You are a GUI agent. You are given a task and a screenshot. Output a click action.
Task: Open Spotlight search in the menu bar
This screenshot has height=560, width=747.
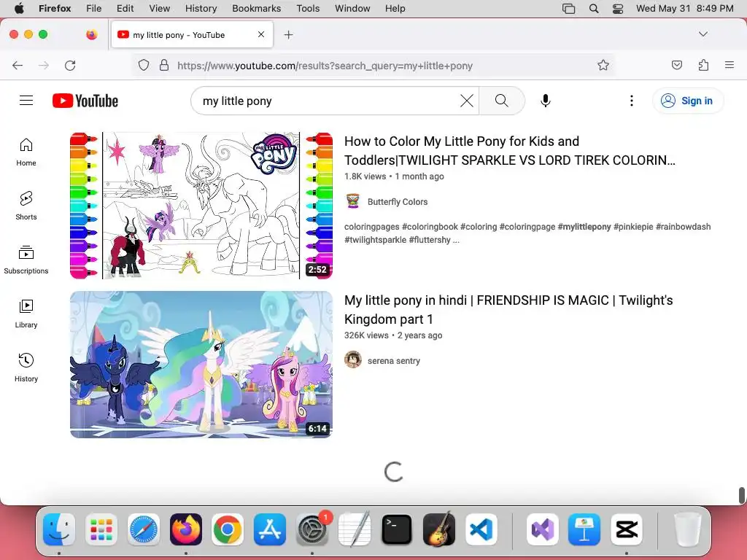click(594, 9)
